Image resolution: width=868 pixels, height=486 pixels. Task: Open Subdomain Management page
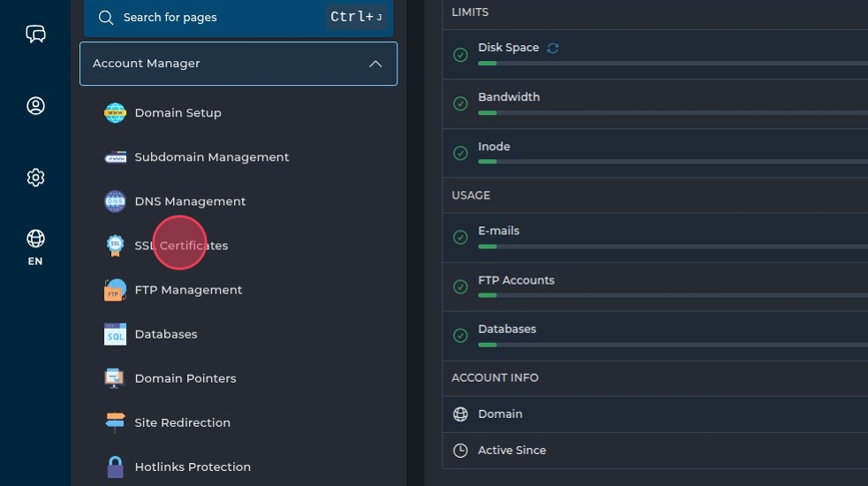(x=211, y=157)
